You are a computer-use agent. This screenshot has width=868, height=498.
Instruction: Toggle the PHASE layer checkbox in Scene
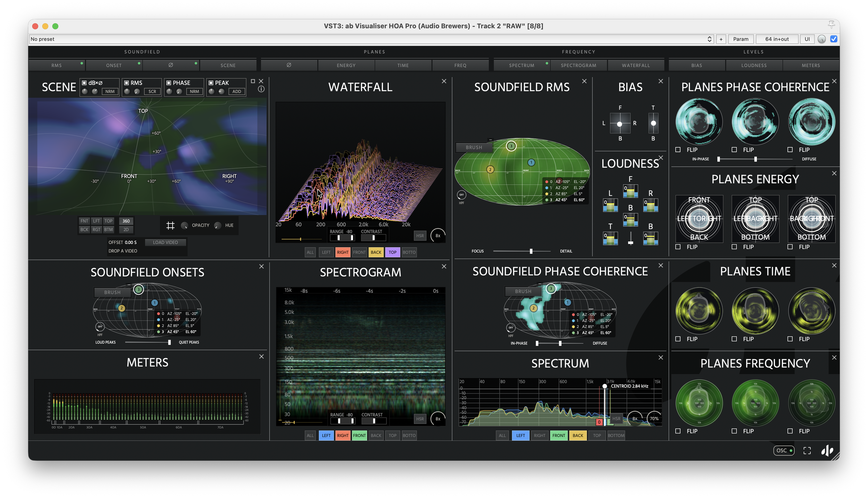click(169, 83)
